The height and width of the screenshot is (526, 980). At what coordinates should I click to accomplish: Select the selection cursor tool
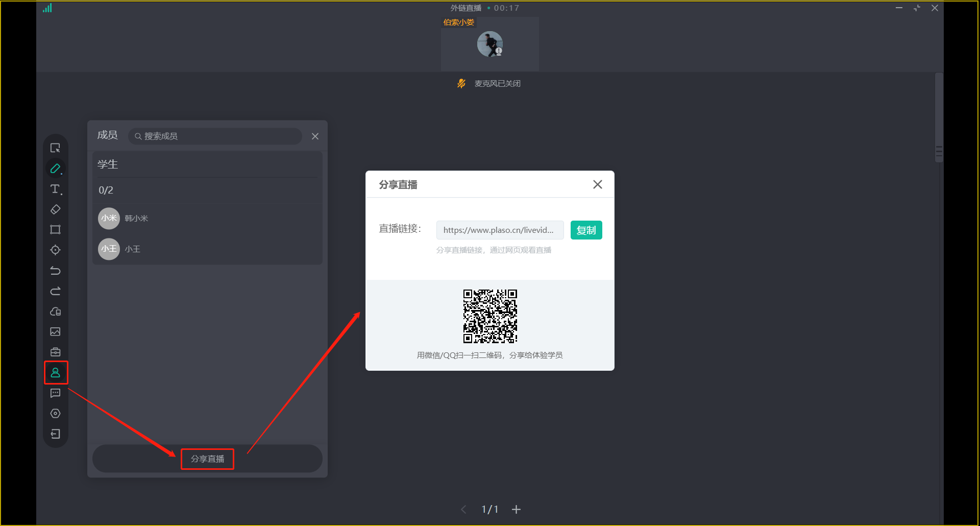55,148
